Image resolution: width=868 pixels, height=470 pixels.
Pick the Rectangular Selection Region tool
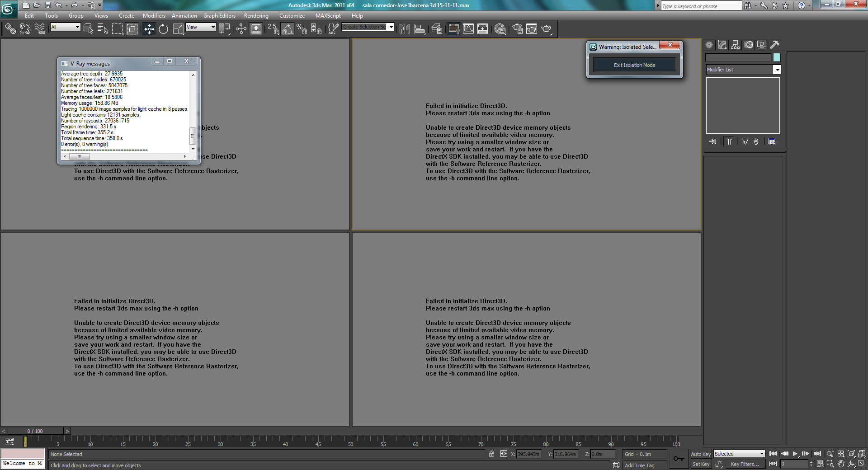(x=118, y=29)
